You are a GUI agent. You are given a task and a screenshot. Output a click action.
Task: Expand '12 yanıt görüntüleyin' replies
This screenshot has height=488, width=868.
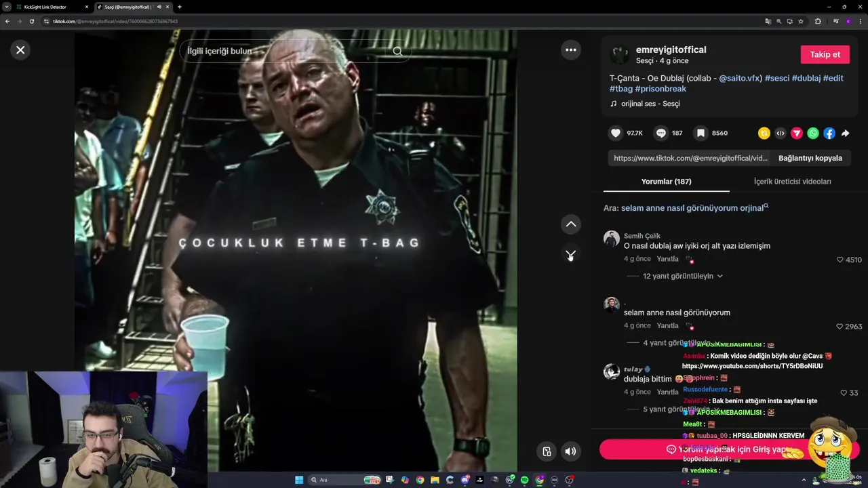click(682, 276)
